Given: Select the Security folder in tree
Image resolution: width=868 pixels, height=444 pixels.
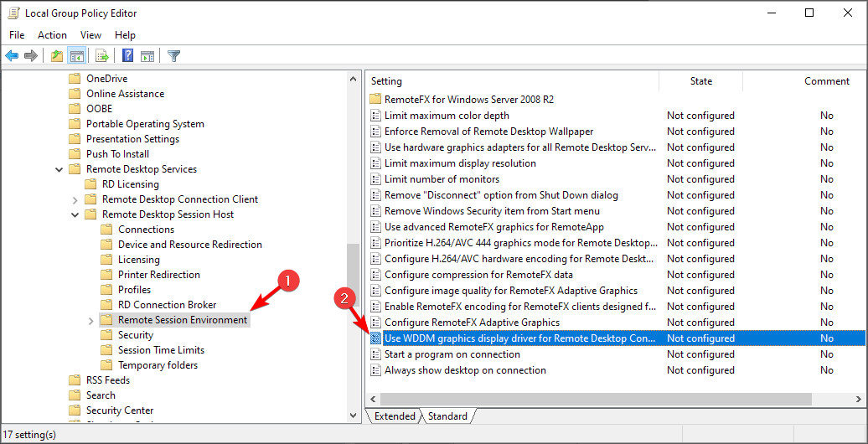Looking at the screenshot, I should click(136, 335).
